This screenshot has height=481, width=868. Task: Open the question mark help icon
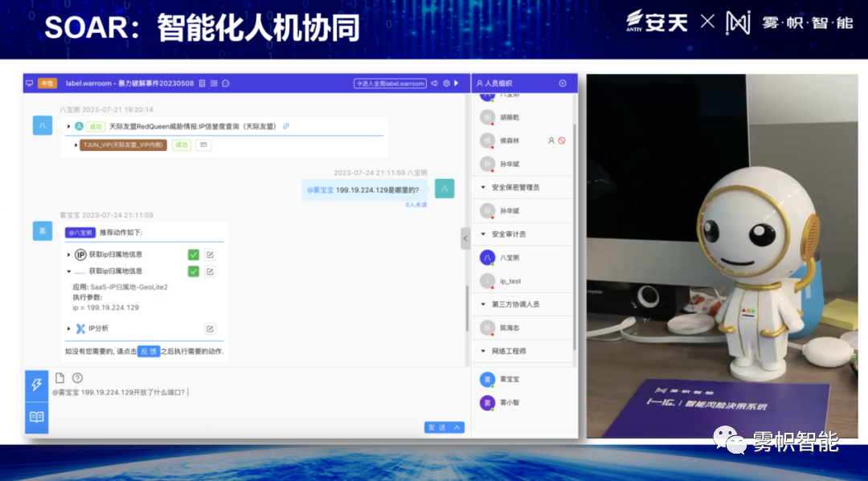point(77,378)
